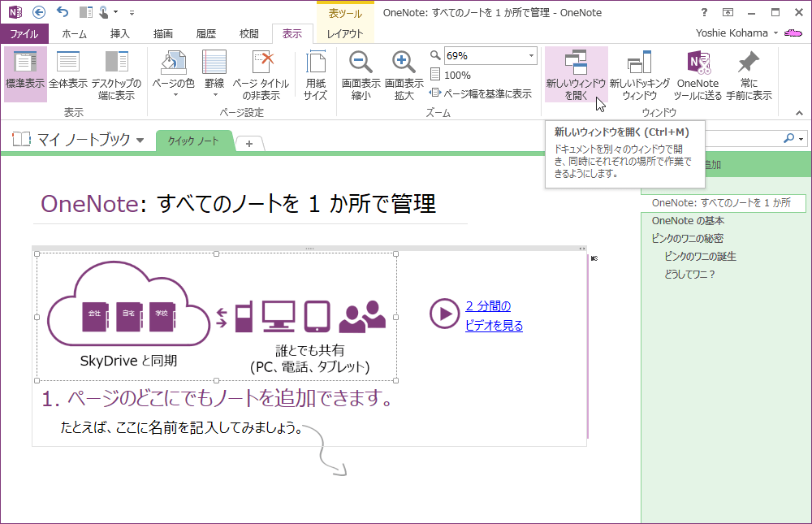Open page OneNote: すべてのノートを 1 か所

(723, 203)
